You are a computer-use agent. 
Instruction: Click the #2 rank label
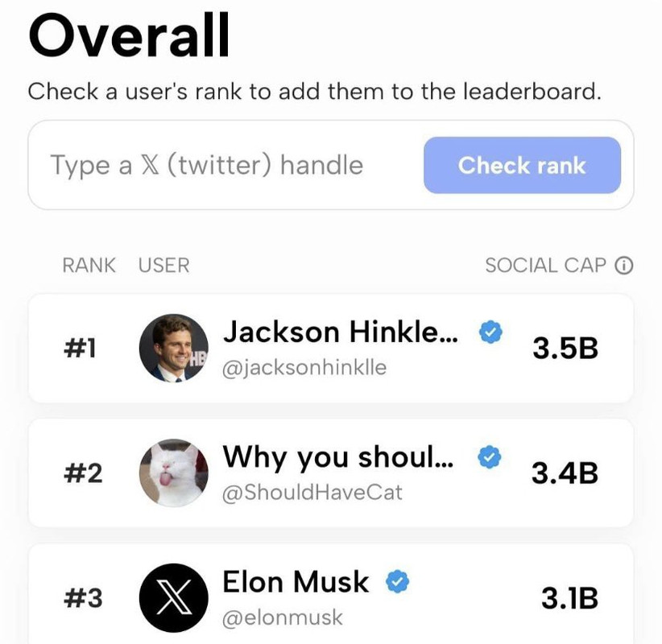click(82, 473)
